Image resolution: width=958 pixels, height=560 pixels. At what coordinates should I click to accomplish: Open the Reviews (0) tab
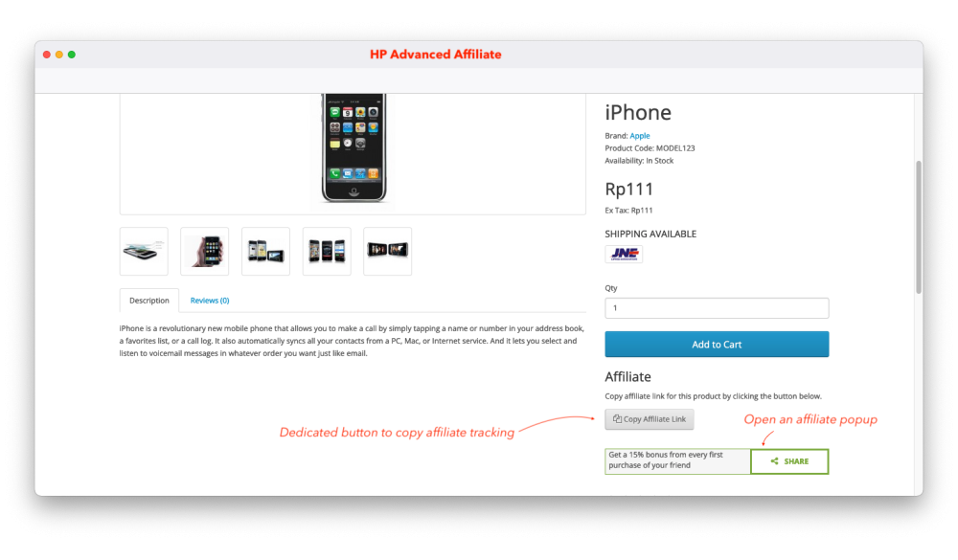(210, 301)
